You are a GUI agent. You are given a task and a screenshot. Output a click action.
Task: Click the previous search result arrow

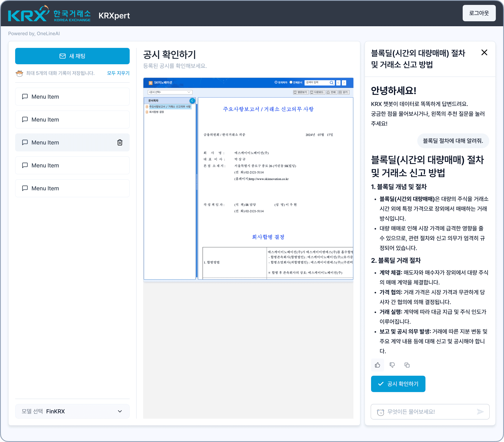(338, 83)
